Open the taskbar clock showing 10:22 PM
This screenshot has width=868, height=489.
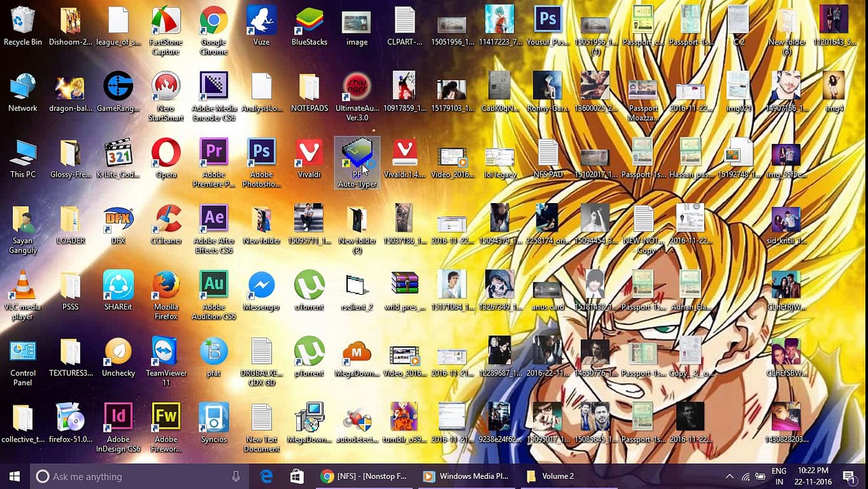[812, 476]
